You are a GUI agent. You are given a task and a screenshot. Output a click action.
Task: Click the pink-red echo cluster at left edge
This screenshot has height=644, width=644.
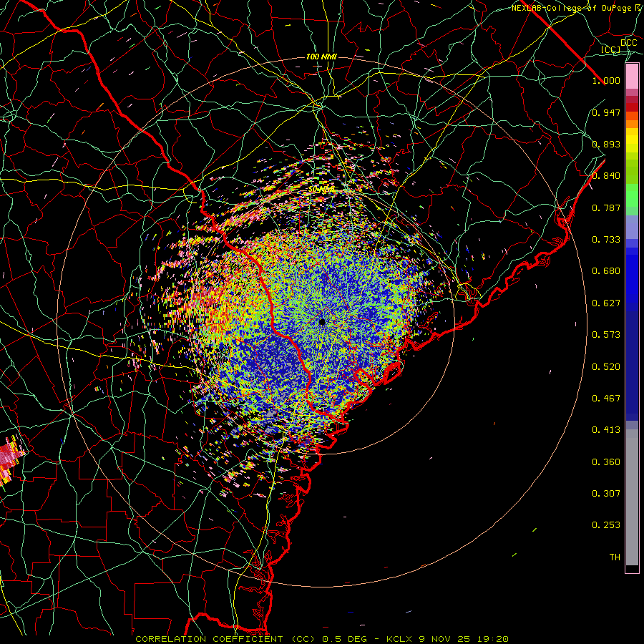coord(9,459)
